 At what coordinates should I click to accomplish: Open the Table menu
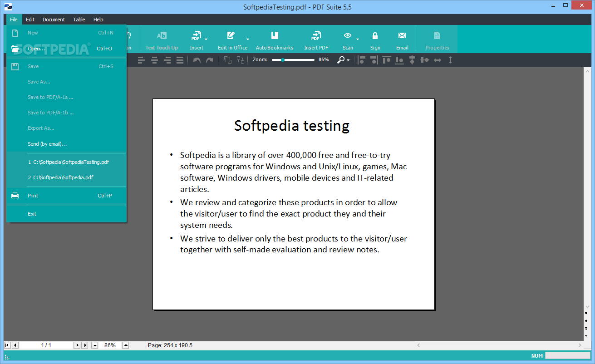[x=79, y=20]
